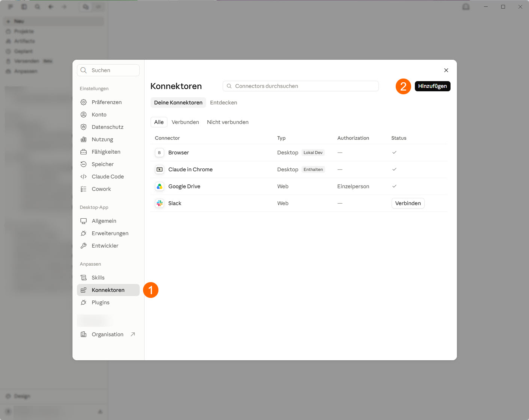Click the Slack logo icon
The height and width of the screenshot is (420, 529).
[160, 203]
